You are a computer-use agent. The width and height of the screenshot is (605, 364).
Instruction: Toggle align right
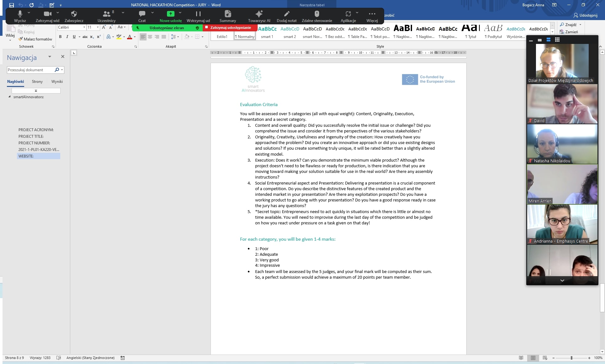pyautogui.click(x=157, y=37)
